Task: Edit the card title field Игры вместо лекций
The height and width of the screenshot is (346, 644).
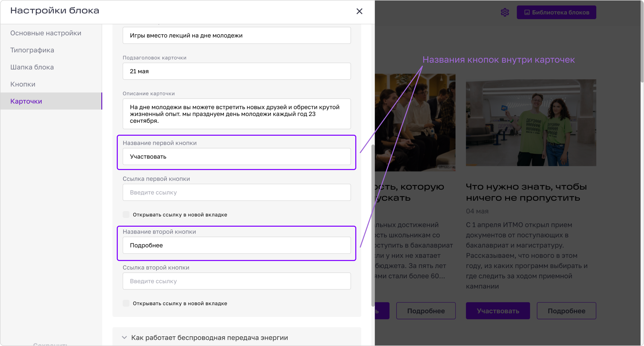Action: [237, 35]
